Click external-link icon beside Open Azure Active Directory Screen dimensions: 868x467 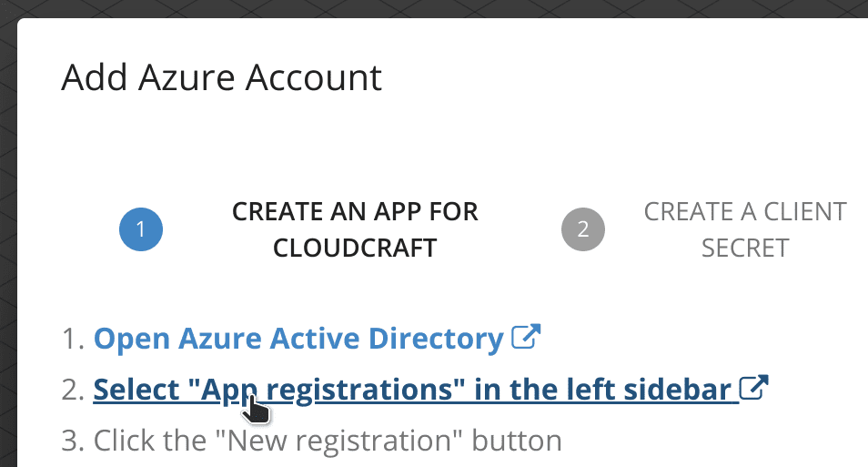[525, 336]
